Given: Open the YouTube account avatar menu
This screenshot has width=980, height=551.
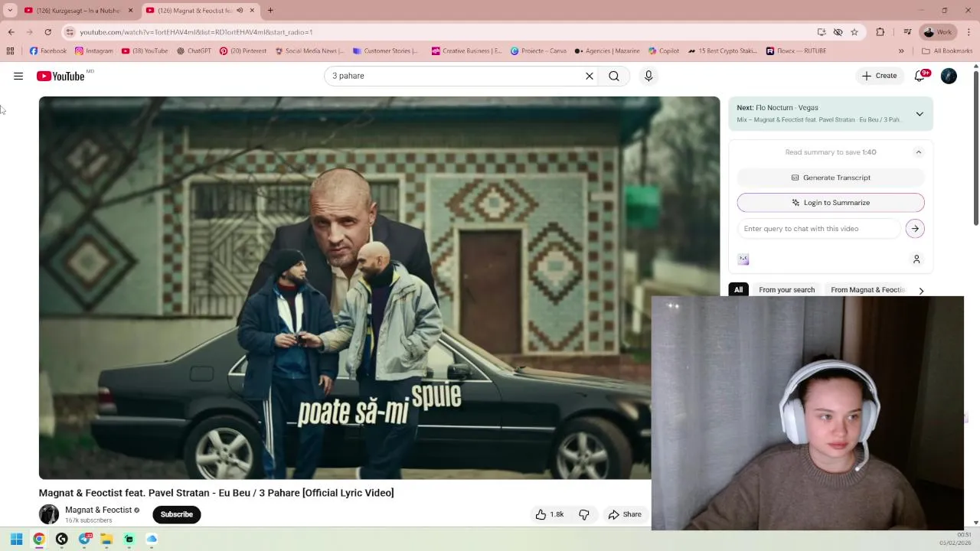Looking at the screenshot, I should [x=949, y=76].
